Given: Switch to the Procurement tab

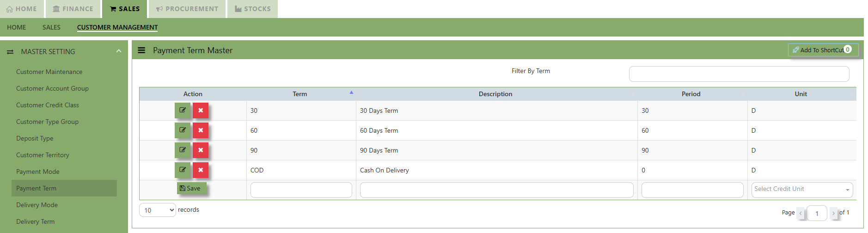Looking at the screenshot, I should click(187, 9).
